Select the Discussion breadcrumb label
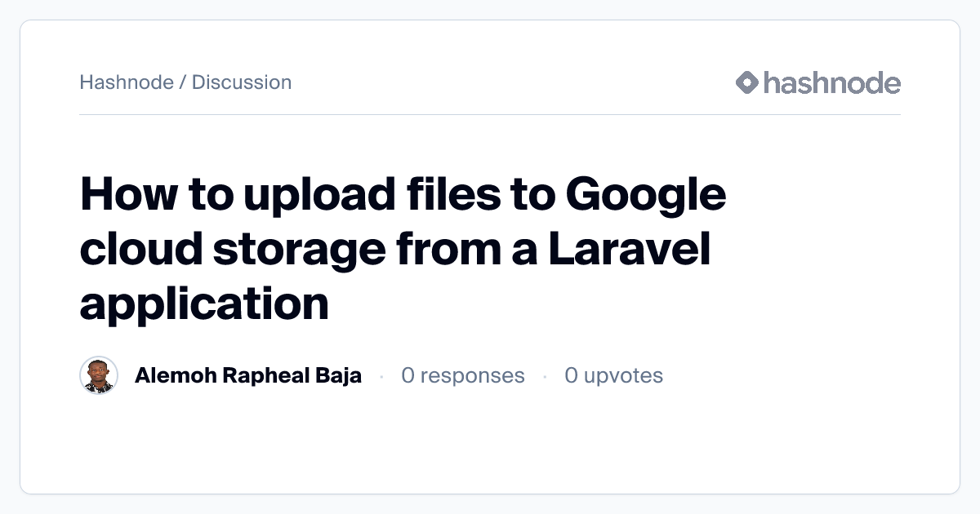 tap(242, 82)
